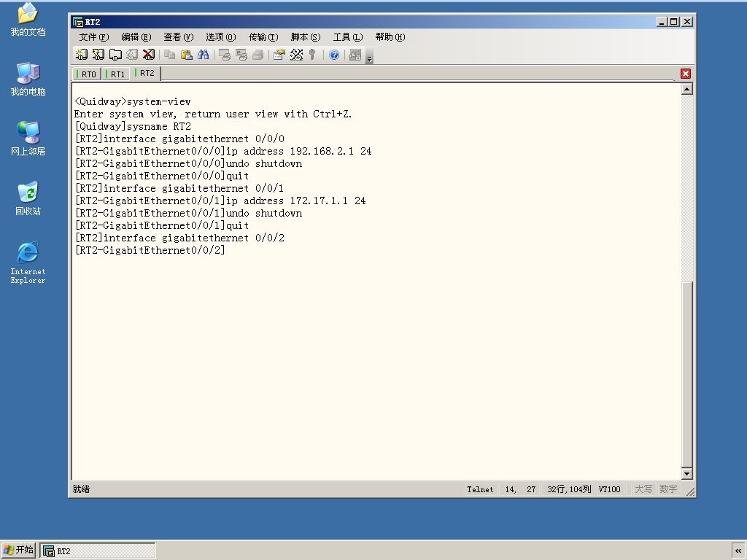Image resolution: width=747 pixels, height=560 pixels.
Task: Open the 脚本(S) menu
Action: coord(306,37)
